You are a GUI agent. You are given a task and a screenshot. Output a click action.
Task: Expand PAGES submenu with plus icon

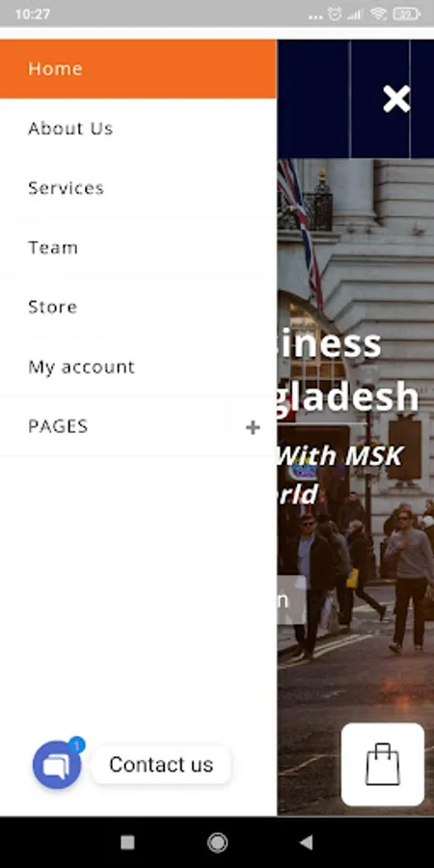tap(253, 427)
